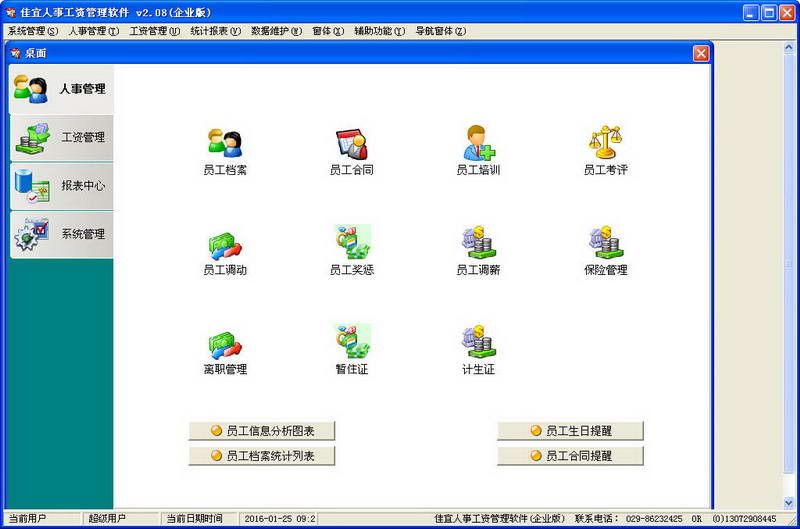This screenshot has height=529, width=800.
Task: Click the 桌面 window title icon
Action: (x=15, y=53)
